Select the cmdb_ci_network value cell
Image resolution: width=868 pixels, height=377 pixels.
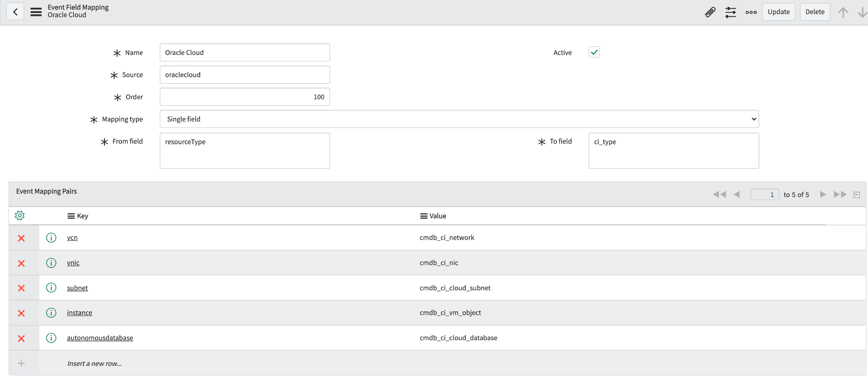tap(447, 237)
